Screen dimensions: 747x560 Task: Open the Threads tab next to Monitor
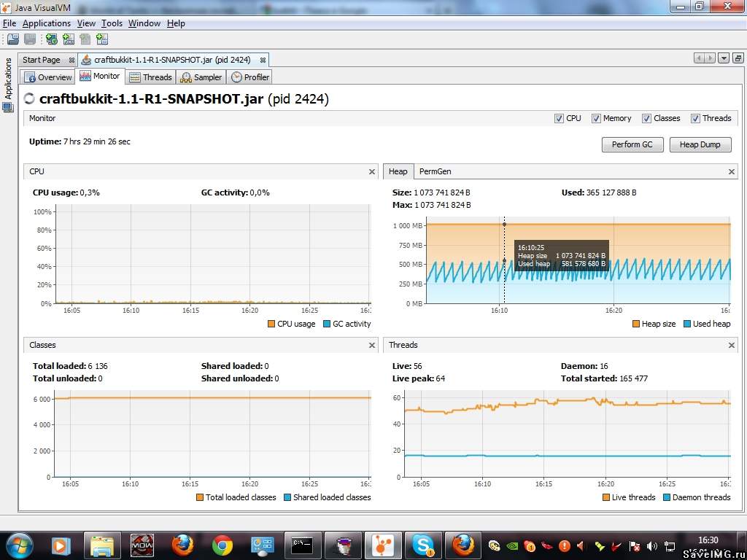coord(150,77)
